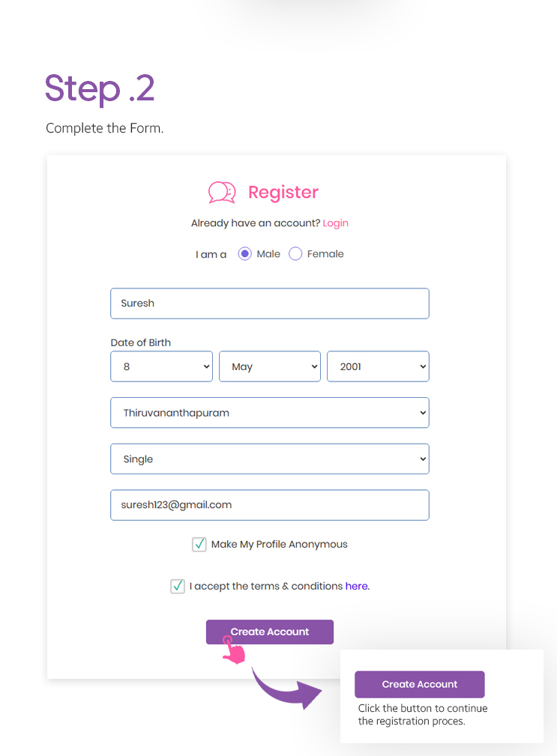Expand the Thiruvananthapuram city dropdown
557x756 pixels.
point(270,413)
